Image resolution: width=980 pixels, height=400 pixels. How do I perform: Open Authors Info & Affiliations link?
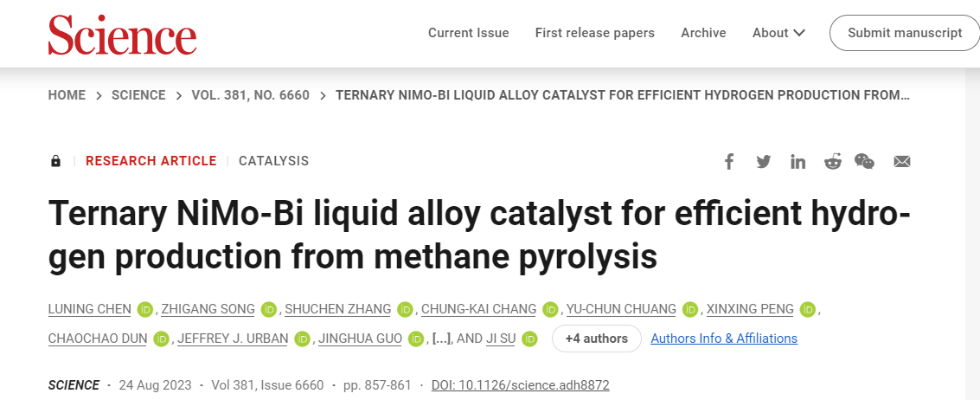[724, 339]
